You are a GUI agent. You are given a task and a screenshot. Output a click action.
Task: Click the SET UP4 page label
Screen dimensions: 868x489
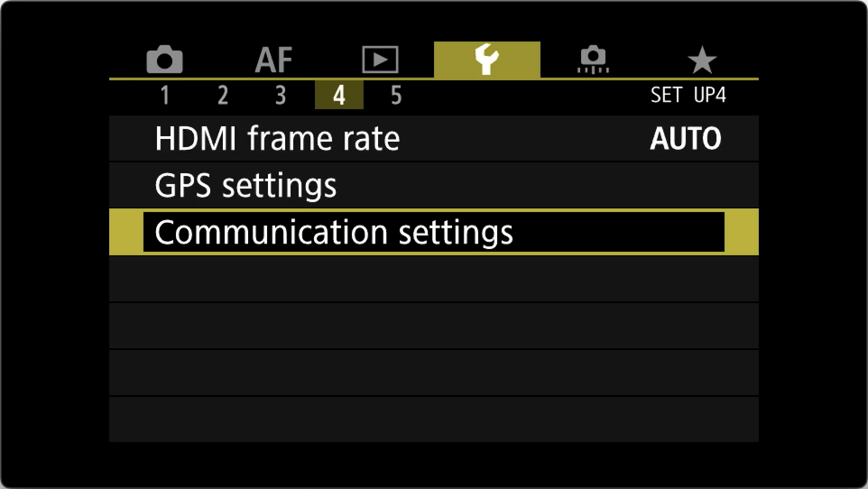tap(688, 95)
